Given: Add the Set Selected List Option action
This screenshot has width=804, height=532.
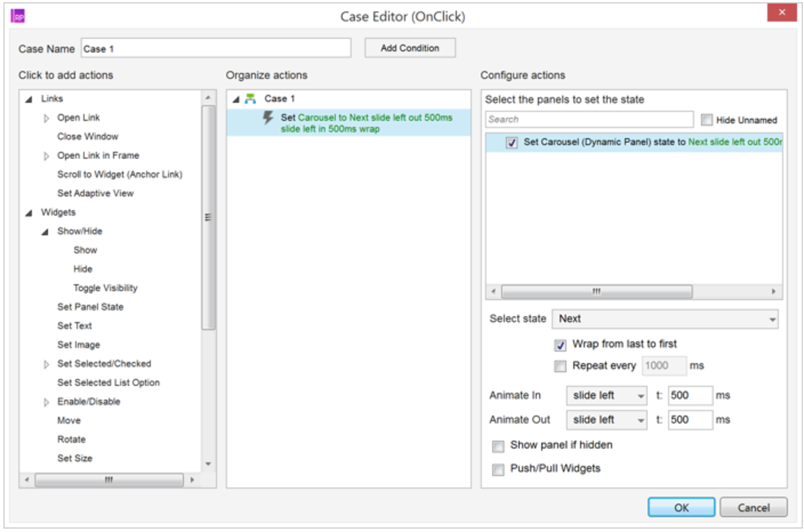Looking at the screenshot, I should [x=108, y=382].
